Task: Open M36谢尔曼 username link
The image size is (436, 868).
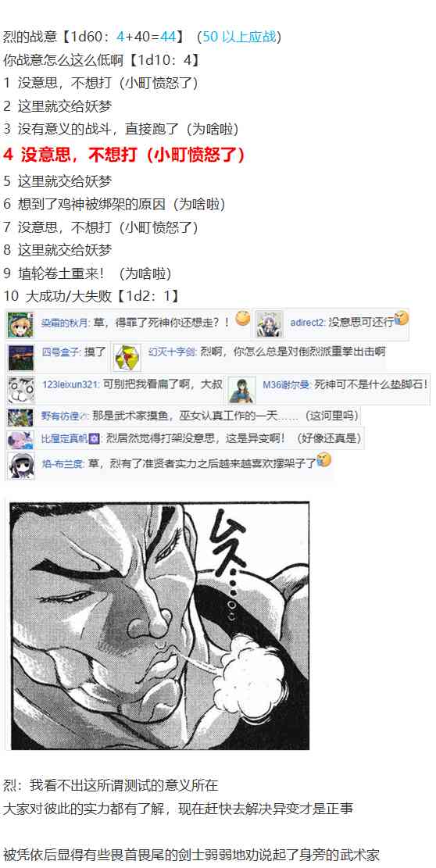Action: 286,384
